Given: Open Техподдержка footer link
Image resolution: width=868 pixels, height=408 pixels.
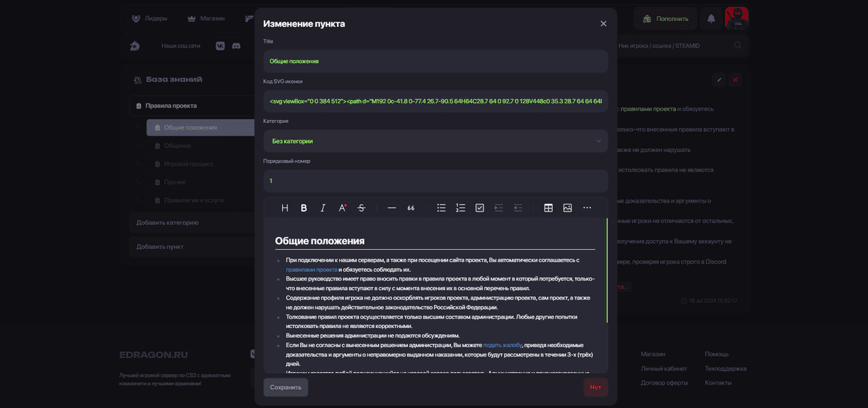Looking at the screenshot, I should click(x=726, y=369).
